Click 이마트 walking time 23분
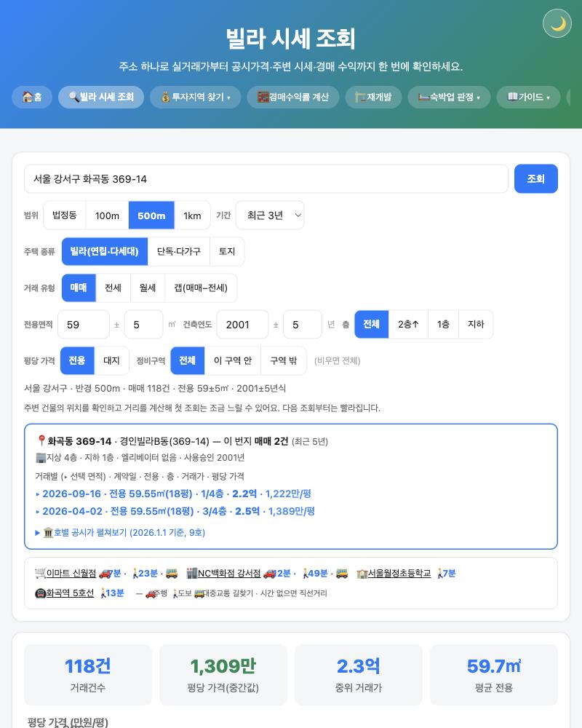The width and height of the screenshot is (582, 728). 148,574
